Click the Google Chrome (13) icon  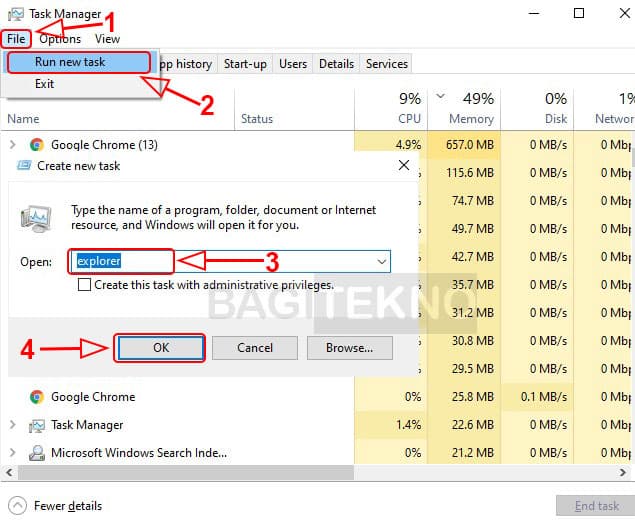click(x=36, y=145)
